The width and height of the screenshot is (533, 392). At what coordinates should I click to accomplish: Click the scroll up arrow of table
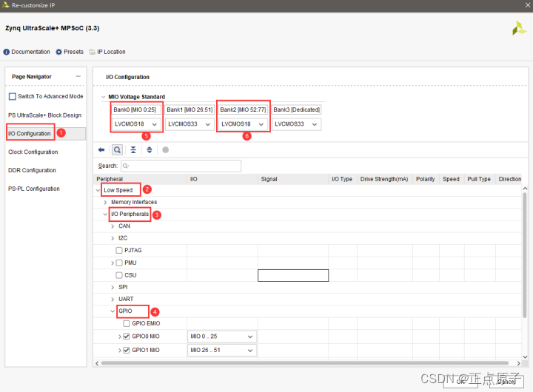tap(525, 188)
